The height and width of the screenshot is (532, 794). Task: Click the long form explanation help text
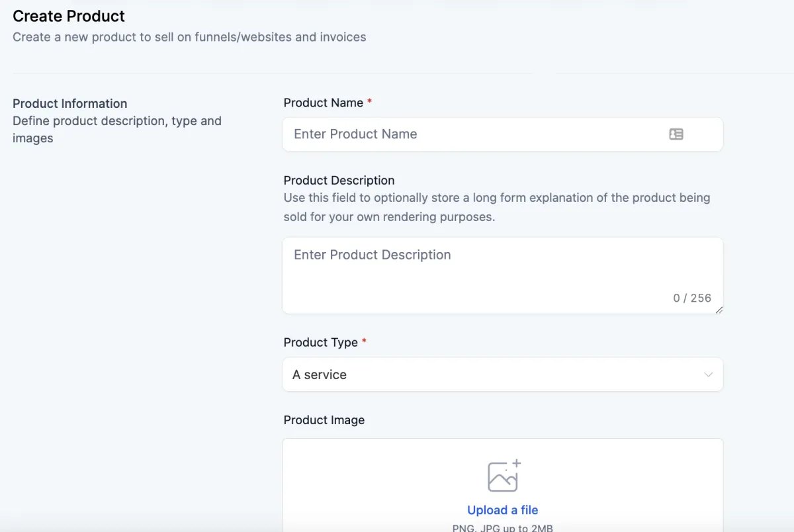496,207
